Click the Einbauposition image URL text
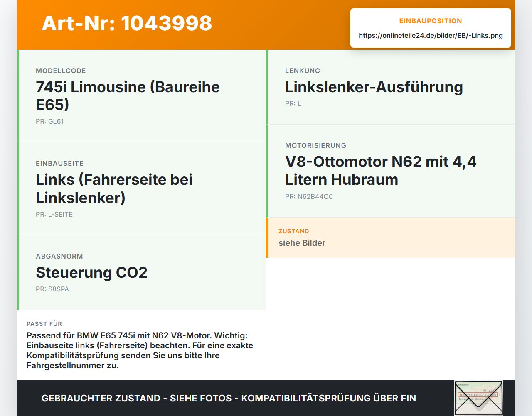 point(431,36)
